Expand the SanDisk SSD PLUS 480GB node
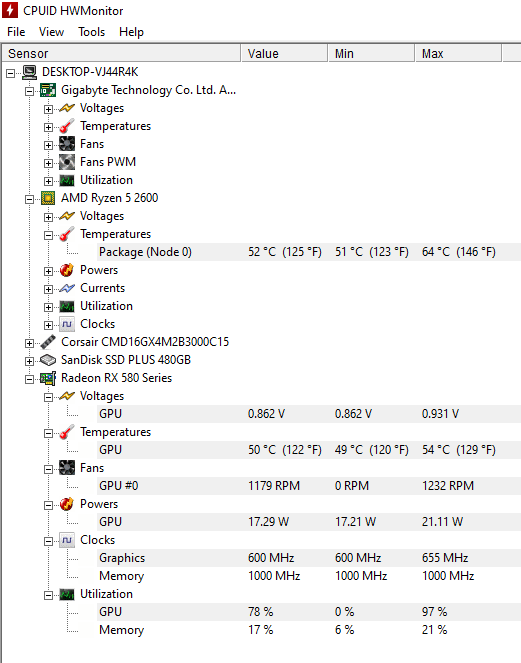 coord(30,361)
